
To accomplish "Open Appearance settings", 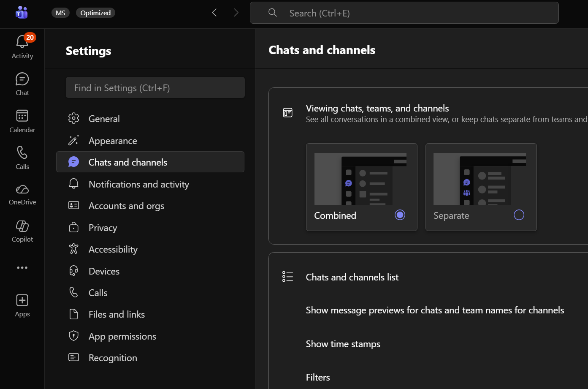I will (x=113, y=141).
